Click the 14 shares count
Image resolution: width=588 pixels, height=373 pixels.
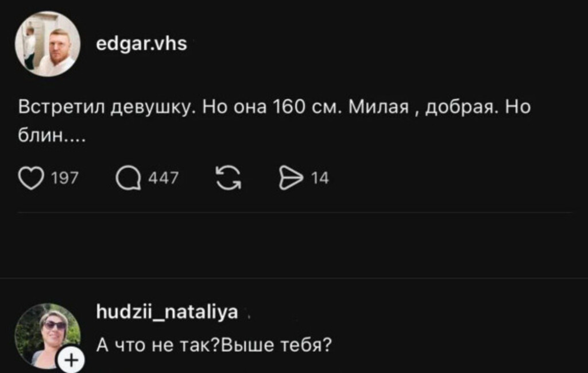pyautogui.click(x=319, y=179)
